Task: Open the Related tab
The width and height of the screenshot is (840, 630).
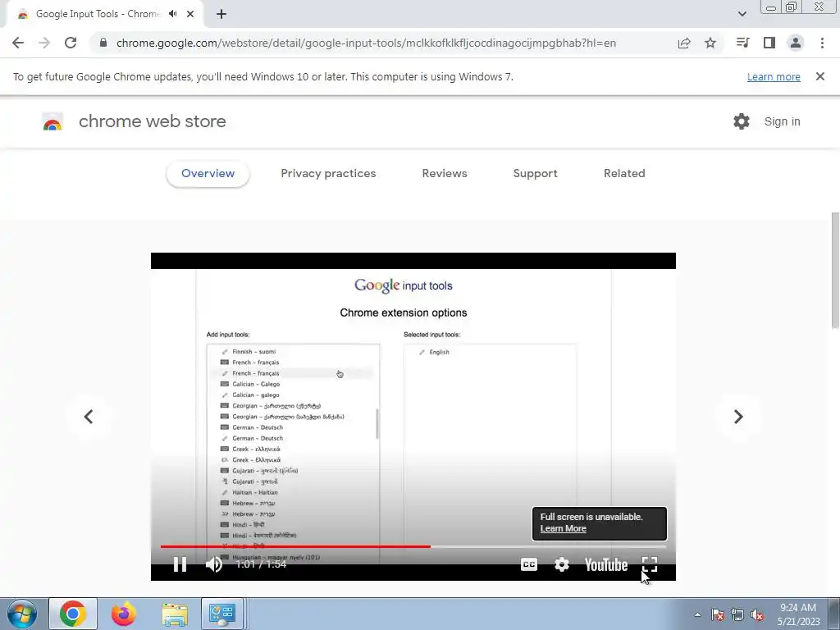Action: pyautogui.click(x=624, y=174)
